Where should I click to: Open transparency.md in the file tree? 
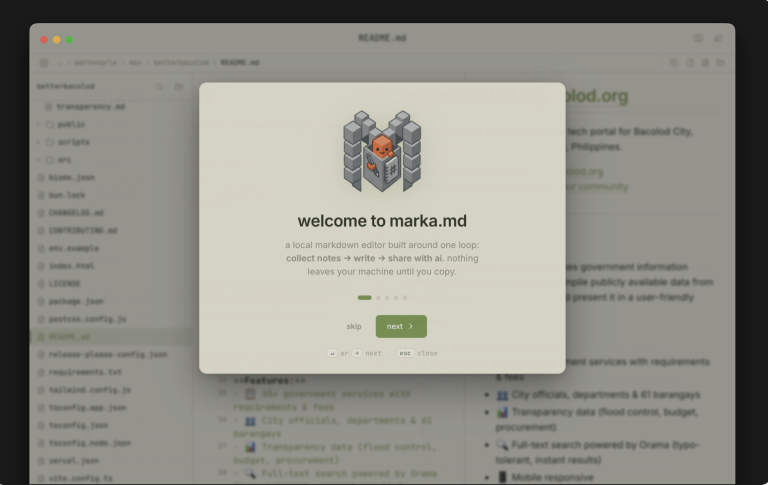(x=90, y=107)
